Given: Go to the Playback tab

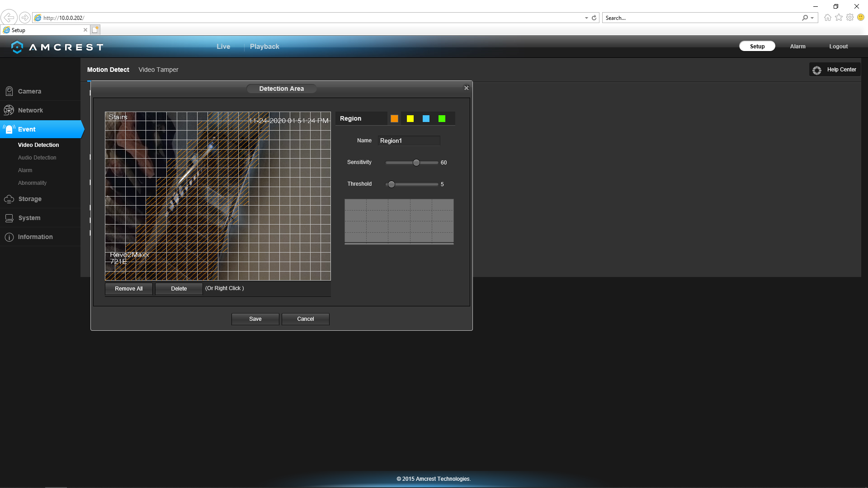Looking at the screenshot, I should pos(264,47).
